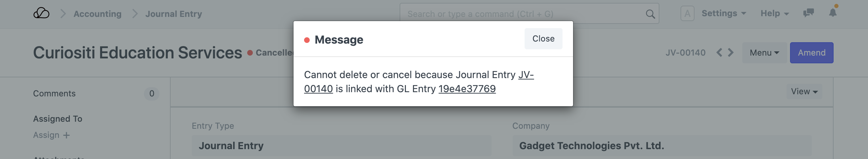Open the chat messages icon
The image size is (868, 159).
click(808, 13)
